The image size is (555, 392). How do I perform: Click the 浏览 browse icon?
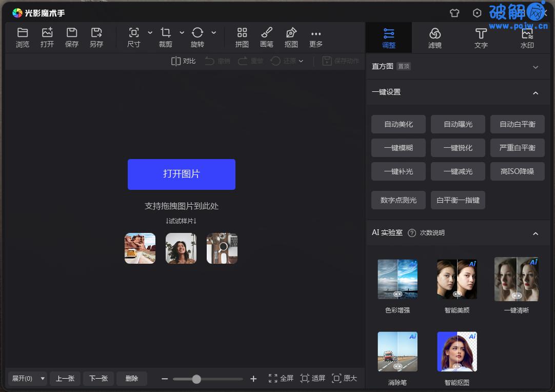(23, 36)
